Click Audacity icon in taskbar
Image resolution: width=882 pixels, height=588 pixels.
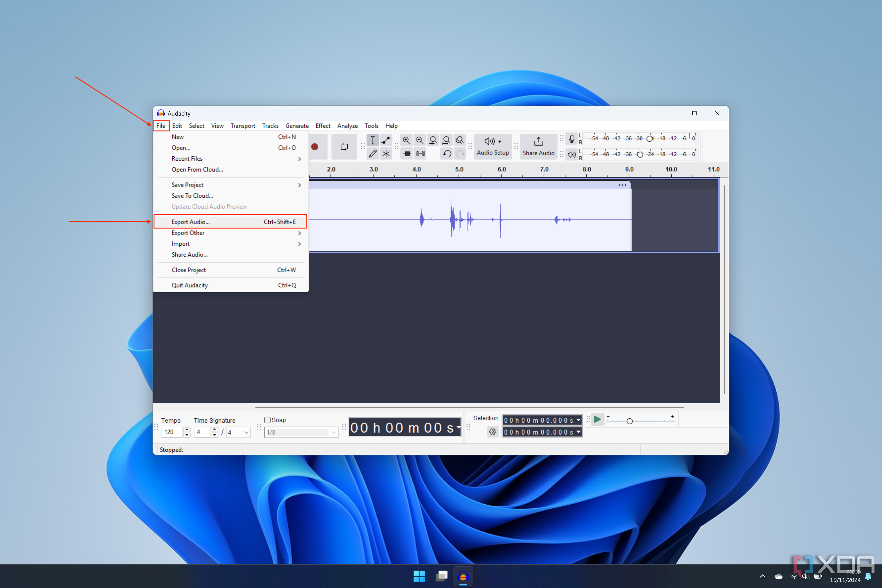pos(463,576)
